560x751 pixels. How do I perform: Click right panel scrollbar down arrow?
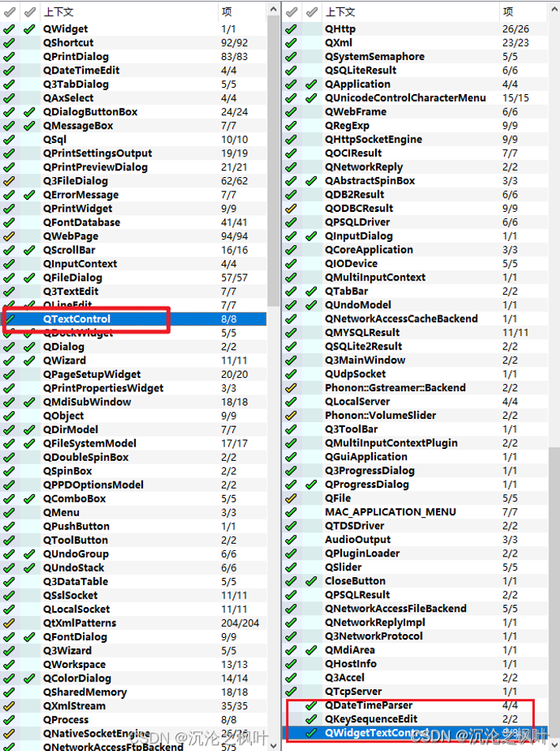(x=554, y=745)
